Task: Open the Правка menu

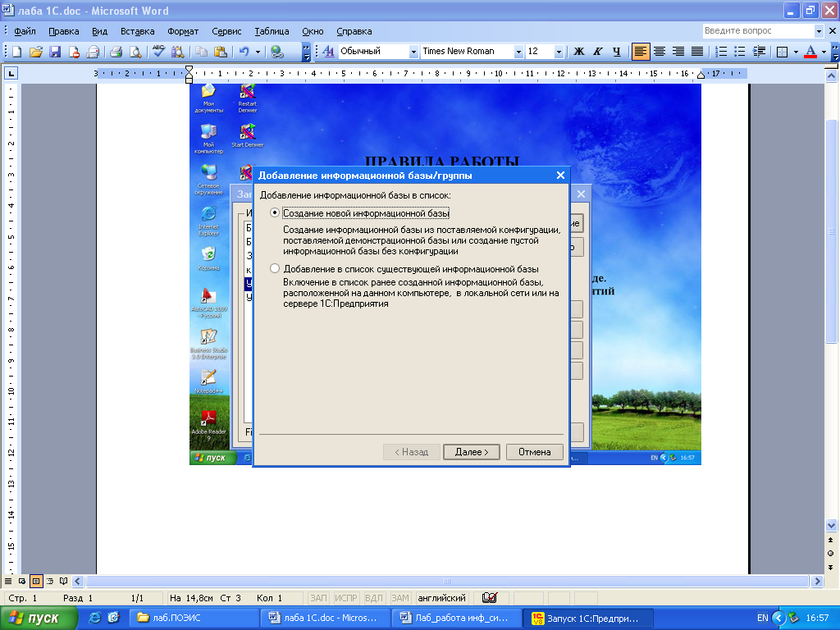Action: pyautogui.click(x=64, y=31)
